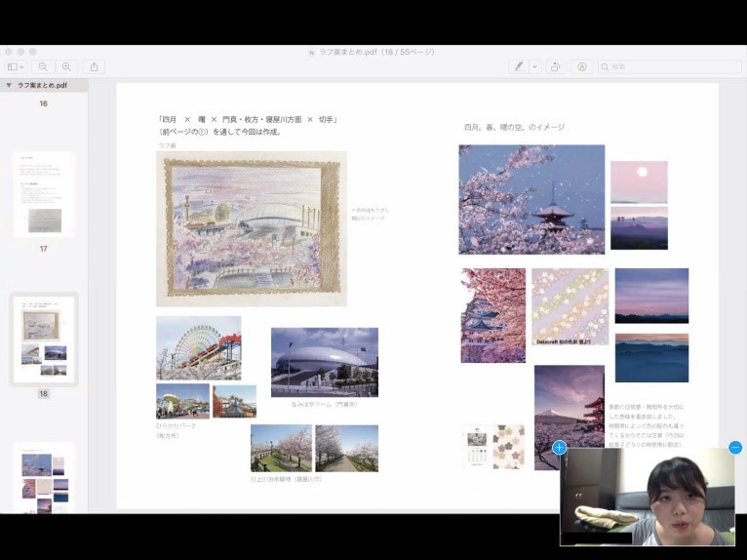
Task: Click the Ferris wheel photo on page
Action: click(x=198, y=347)
